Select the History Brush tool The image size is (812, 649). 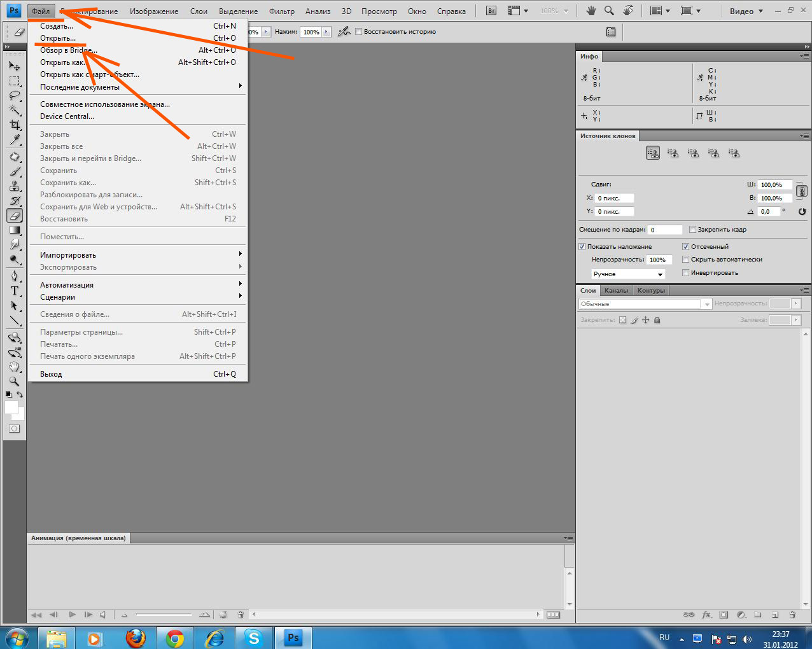pos(15,200)
